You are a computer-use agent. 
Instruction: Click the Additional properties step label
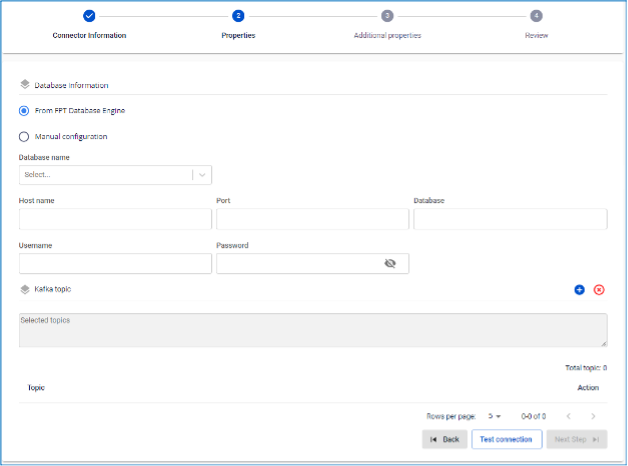click(x=387, y=35)
